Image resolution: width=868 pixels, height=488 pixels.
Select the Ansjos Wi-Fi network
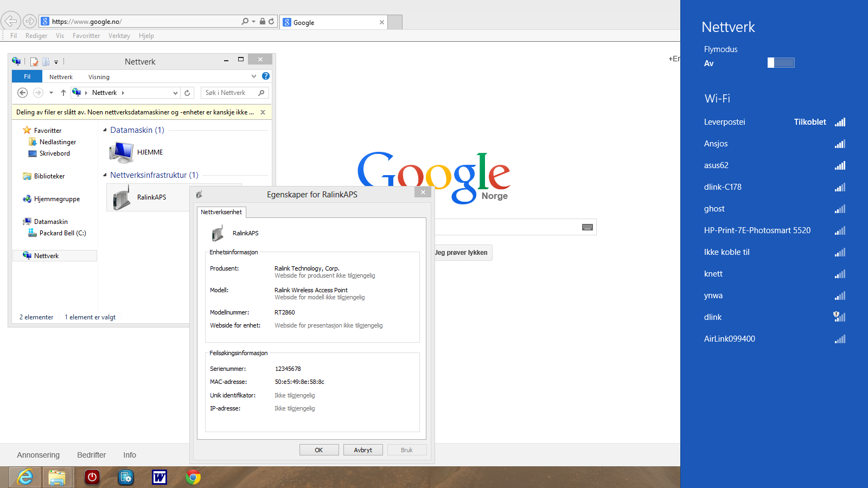click(x=775, y=144)
